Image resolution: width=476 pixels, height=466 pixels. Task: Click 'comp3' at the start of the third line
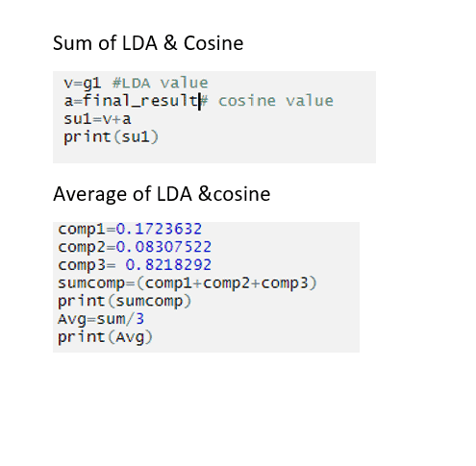82,265
